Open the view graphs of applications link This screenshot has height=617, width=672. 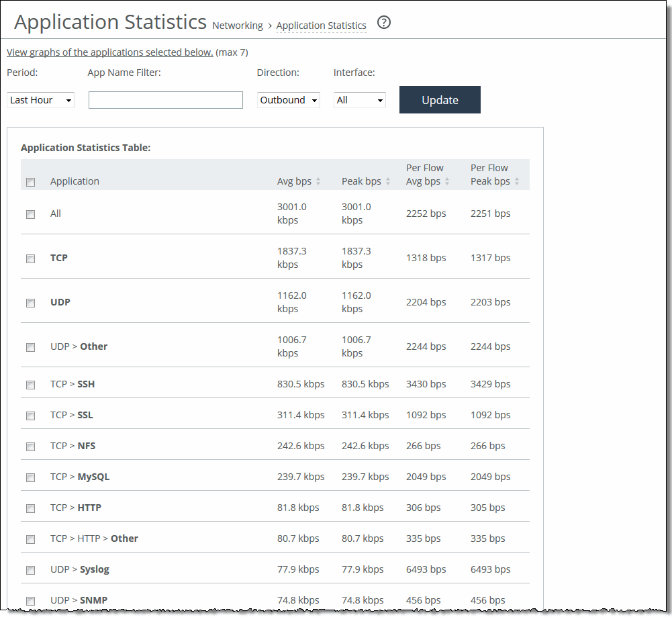[110, 52]
